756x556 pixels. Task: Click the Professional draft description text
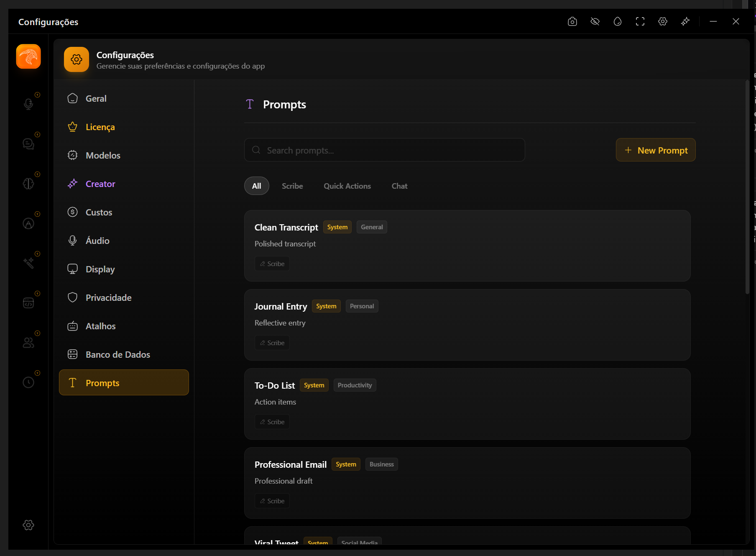pos(283,481)
